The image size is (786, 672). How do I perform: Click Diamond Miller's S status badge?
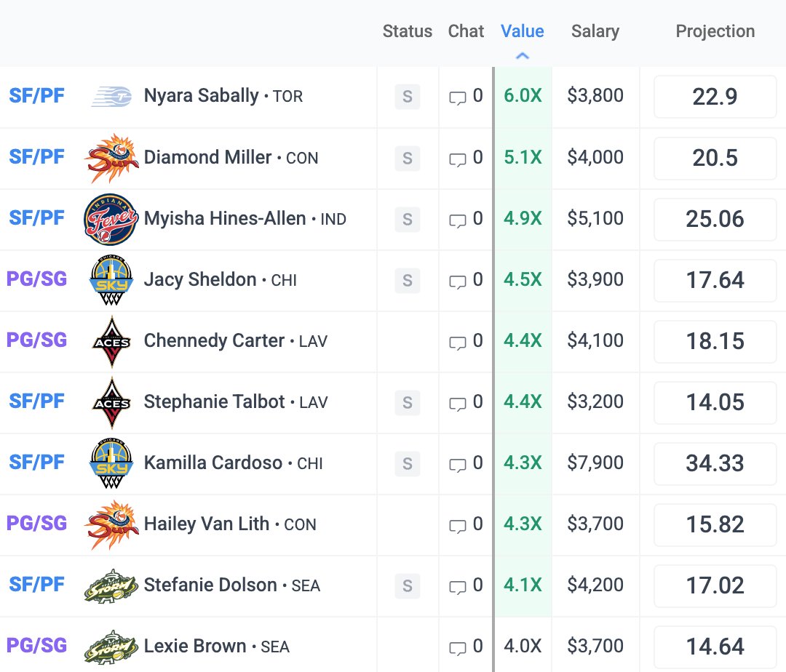coord(407,159)
